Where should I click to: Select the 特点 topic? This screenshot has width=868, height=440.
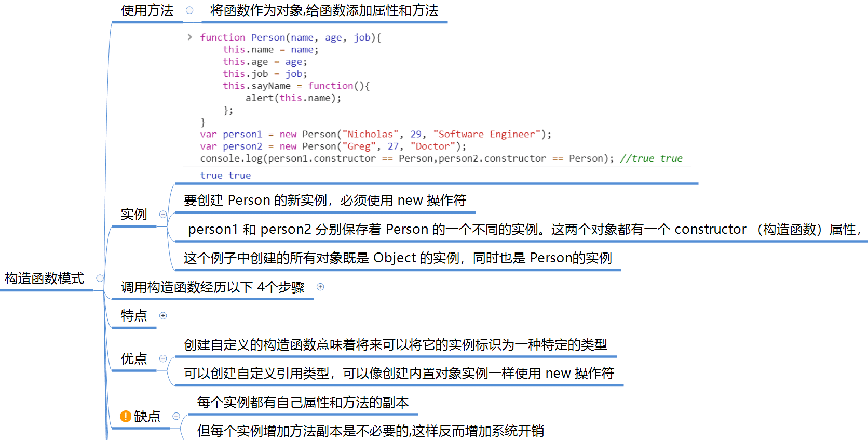[134, 316]
